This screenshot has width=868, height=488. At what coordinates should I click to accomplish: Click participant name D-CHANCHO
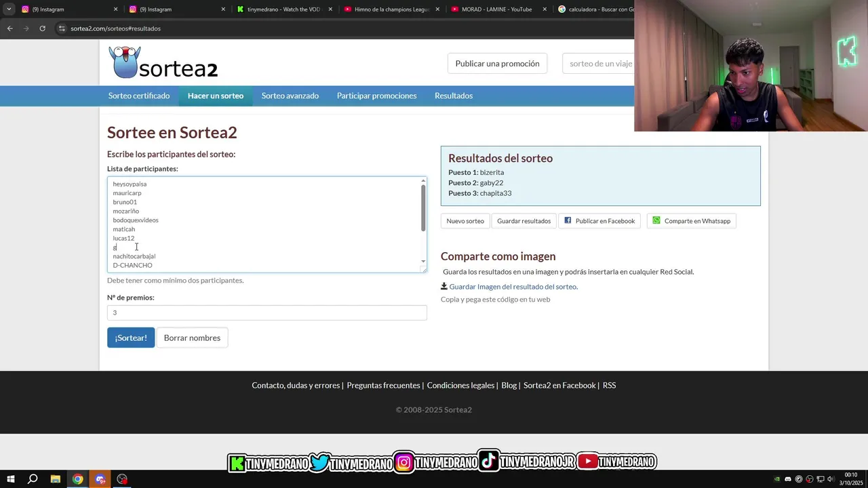pyautogui.click(x=132, y=265)
